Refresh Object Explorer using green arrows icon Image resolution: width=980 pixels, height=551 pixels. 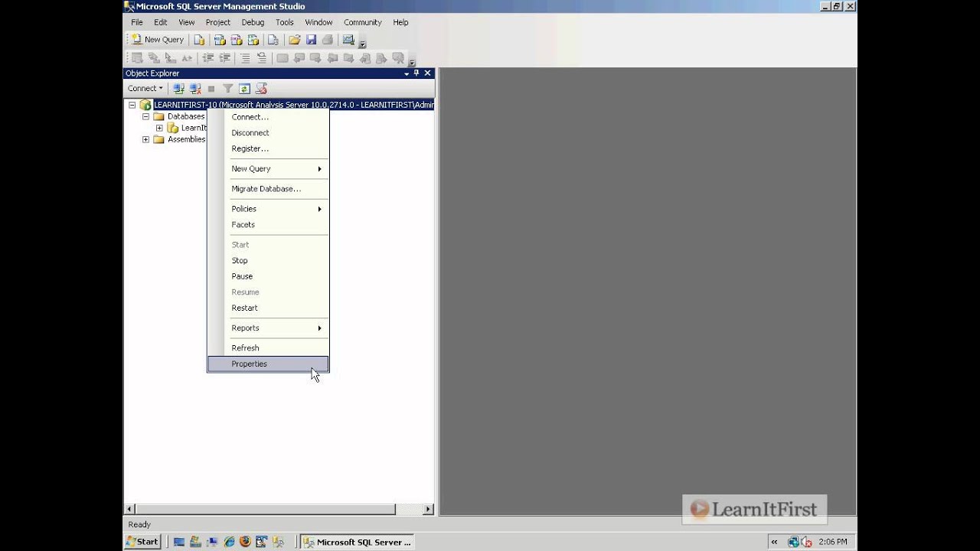[x=244, y=89]
